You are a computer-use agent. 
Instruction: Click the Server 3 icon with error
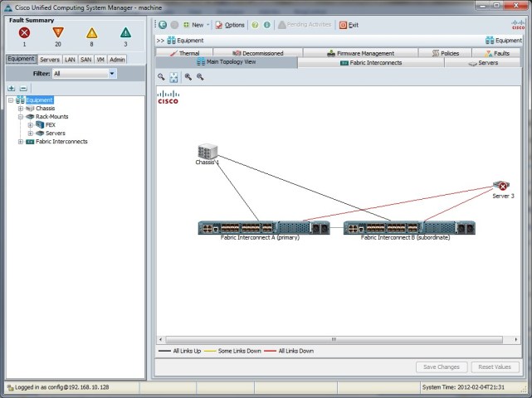pyautogui.click(x=501, y=186)
